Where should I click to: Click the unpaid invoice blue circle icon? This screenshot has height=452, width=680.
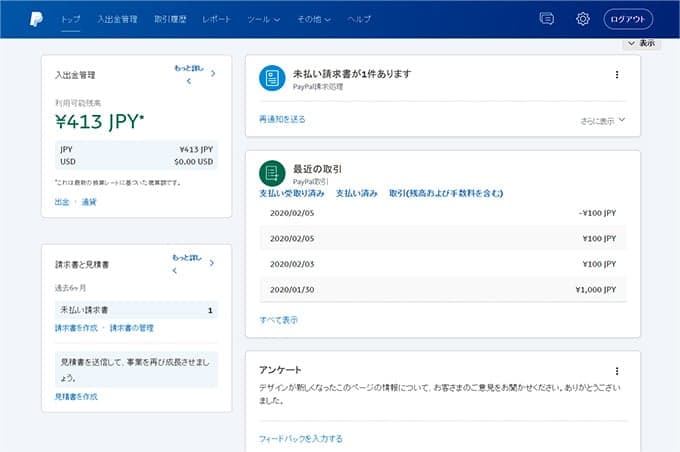(272, 78)
